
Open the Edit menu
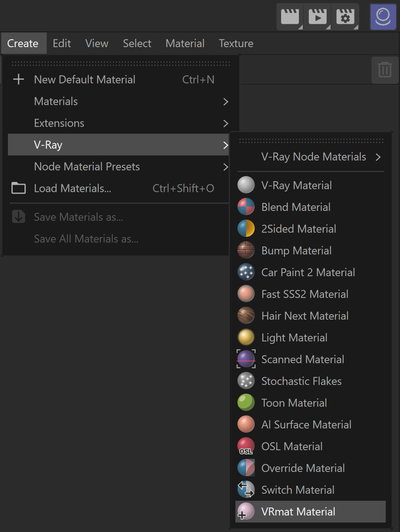pos(62,44)
